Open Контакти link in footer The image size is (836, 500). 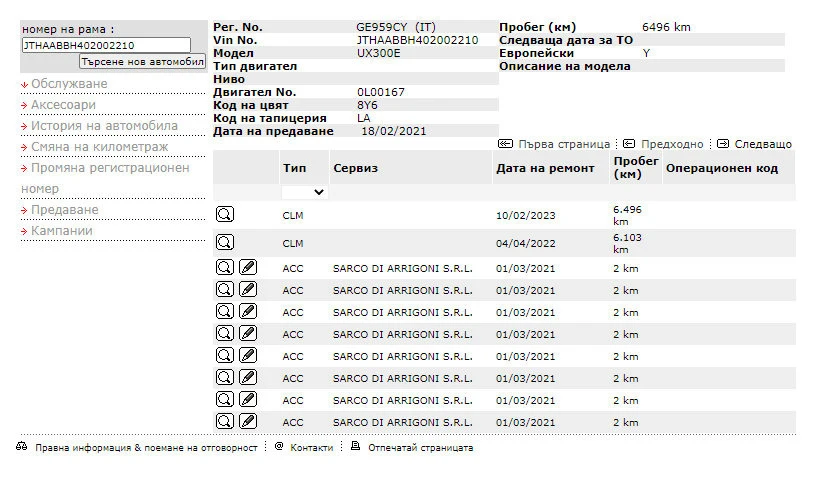pos(310,448)
